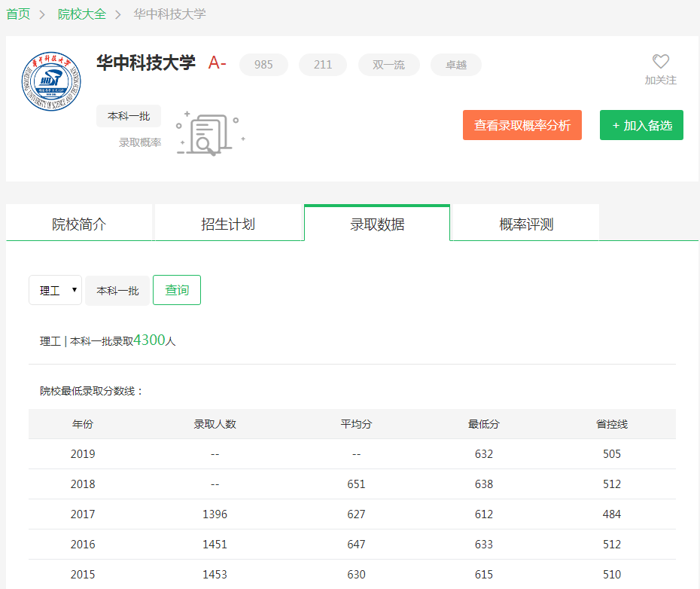Screen dimensions: 700x589
Task: Open the 概率评测 tab
Action: point(526,224)
